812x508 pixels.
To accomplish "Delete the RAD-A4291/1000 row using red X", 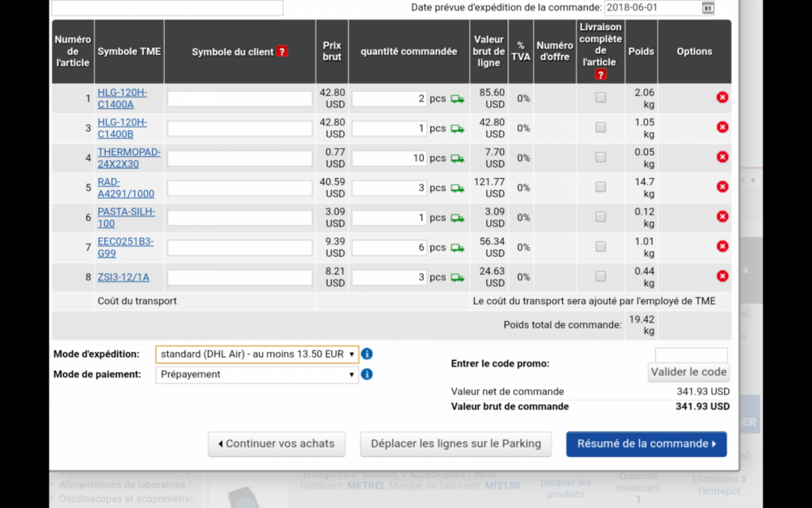I will (x=722, y=187).
